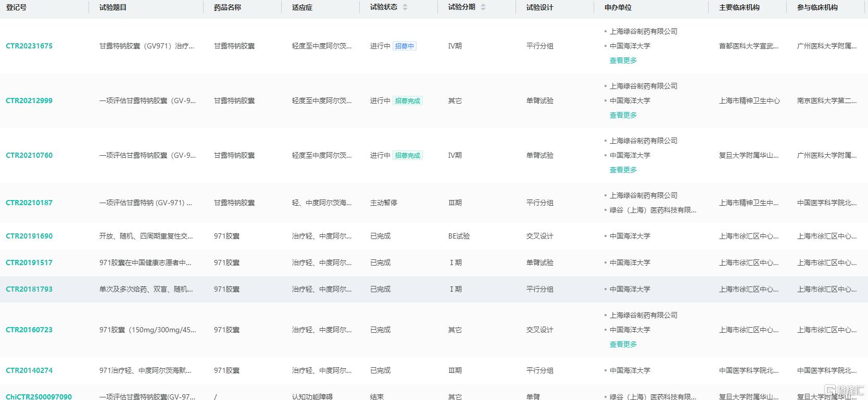Click the 试验题目 cell of CTR20181793
This screenshot has height=400, width=868.
[146, 289]
